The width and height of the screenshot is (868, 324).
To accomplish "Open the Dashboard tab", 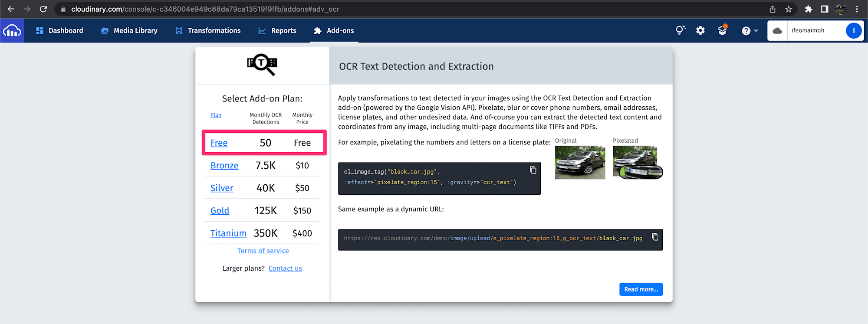I will (59, 30).
